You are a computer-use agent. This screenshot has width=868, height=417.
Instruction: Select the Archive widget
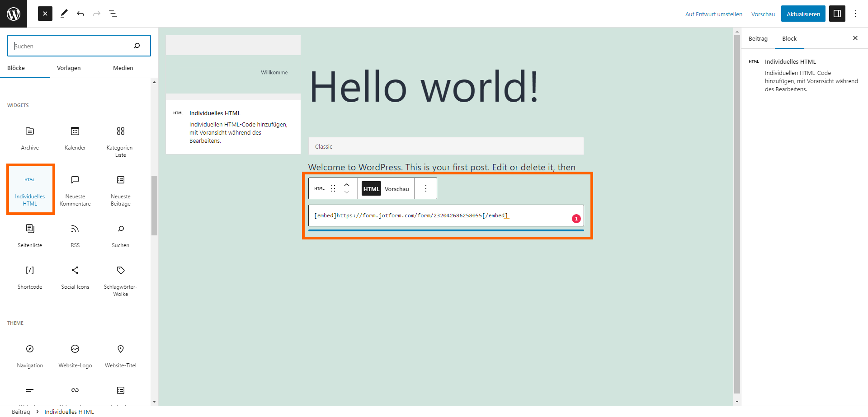click(30, 137)
